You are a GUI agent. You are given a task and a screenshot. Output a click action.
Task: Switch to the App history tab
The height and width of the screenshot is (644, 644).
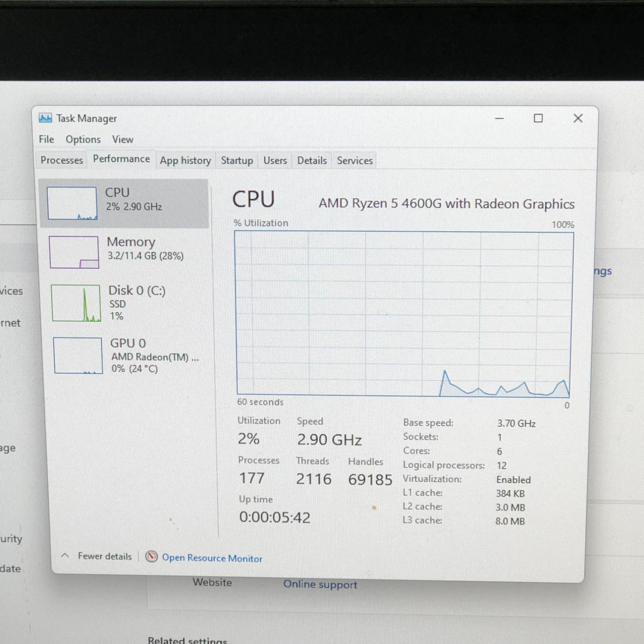[185, 160]
